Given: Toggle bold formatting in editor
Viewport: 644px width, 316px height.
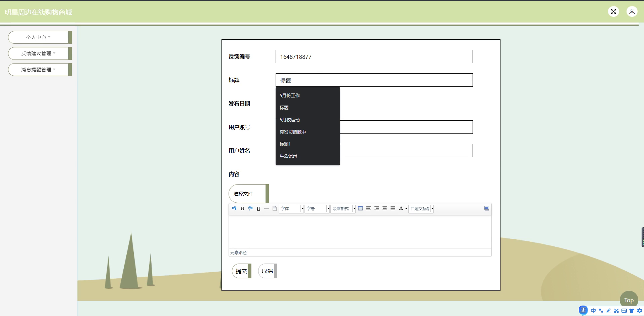Looking at the screenshot, I should (242, 208).
